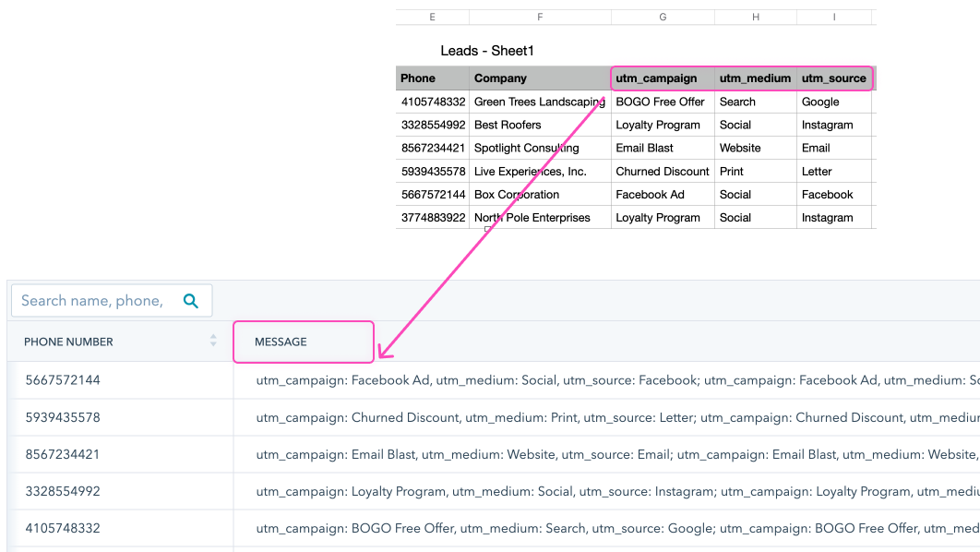
Task: Select the Google source cell
Action: 820,102
